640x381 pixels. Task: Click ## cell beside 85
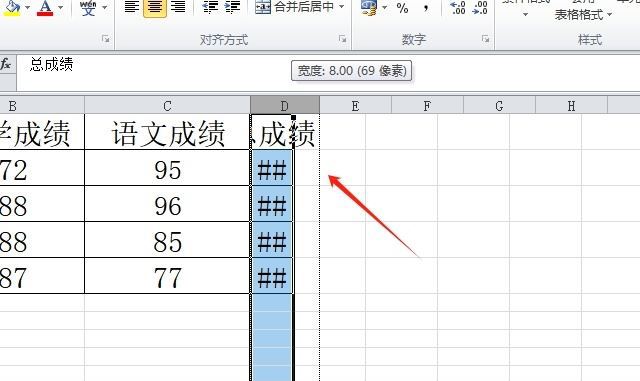pyautogui.click(x=272, y=240)
